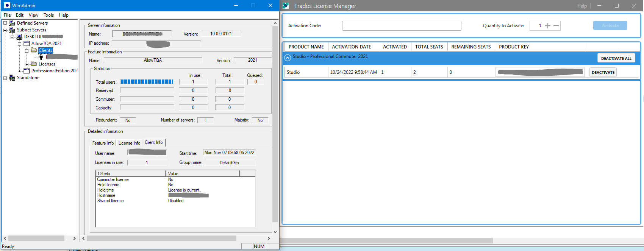Expand the ProfessionalEdition tree node

click(19, 71)
